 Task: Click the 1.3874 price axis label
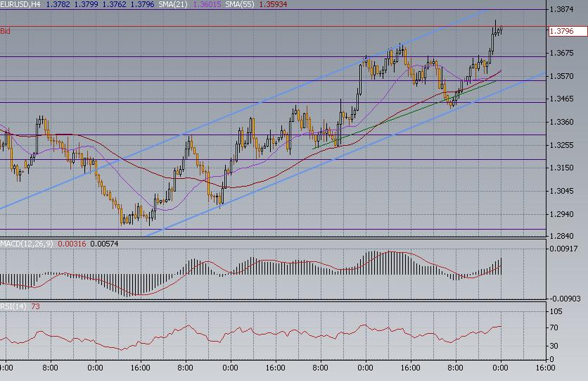(x=562, y=10)
